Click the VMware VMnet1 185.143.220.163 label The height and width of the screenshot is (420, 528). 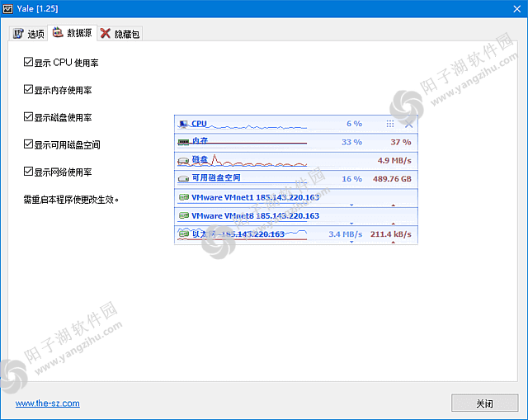[x=255, y=197]
